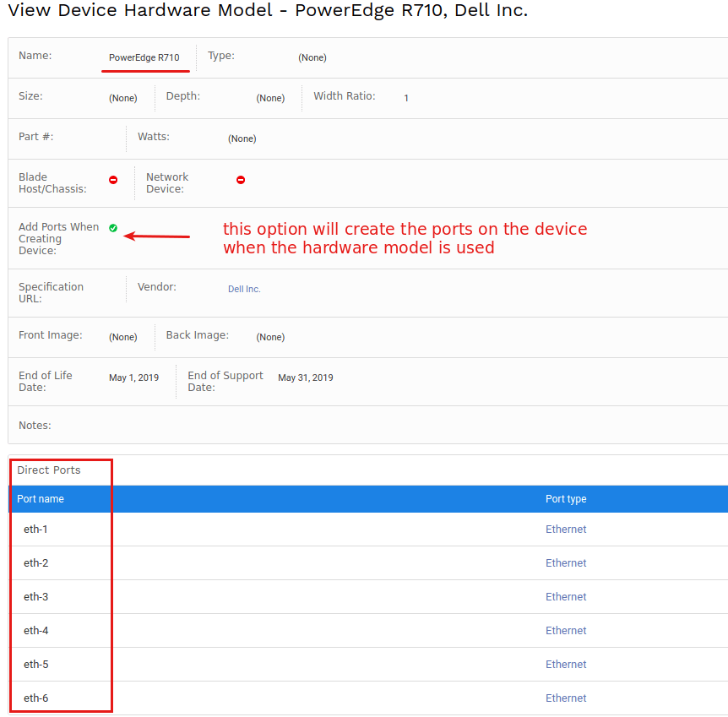Open the Vendor link for Dell Inc.
This screenshot has width=728, height=717.
[x=244, y=289]
